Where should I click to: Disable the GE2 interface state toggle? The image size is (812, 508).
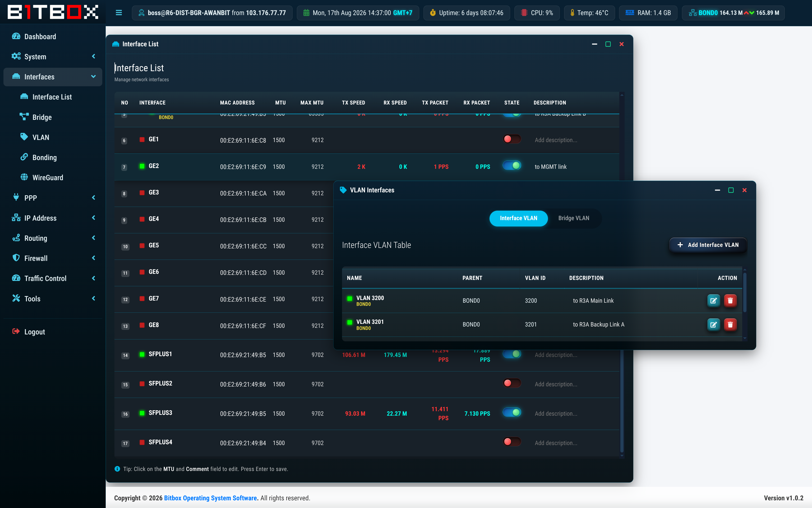(x=512, y=166)
